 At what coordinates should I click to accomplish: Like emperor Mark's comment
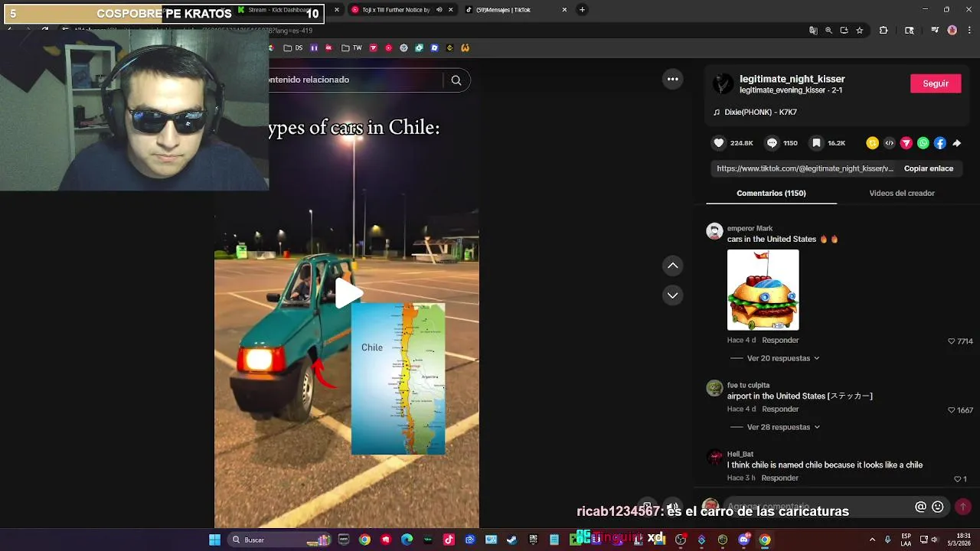[952, 341]
